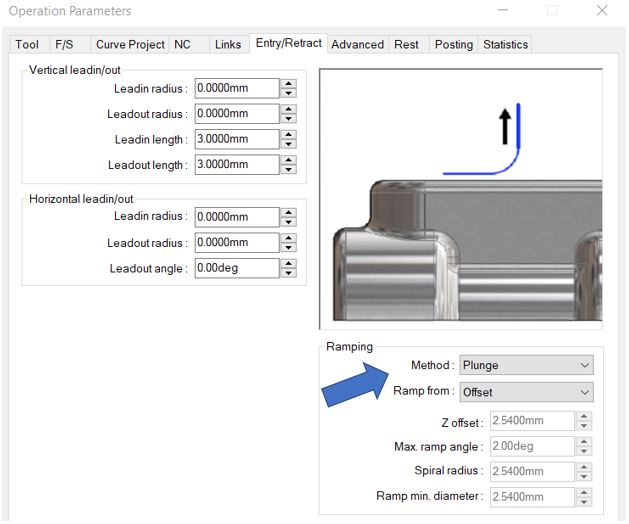This screenshot has height=524, width=629.
Task: Decrease vertical Leadin radius with down arrow
Action: pos(288,93)
